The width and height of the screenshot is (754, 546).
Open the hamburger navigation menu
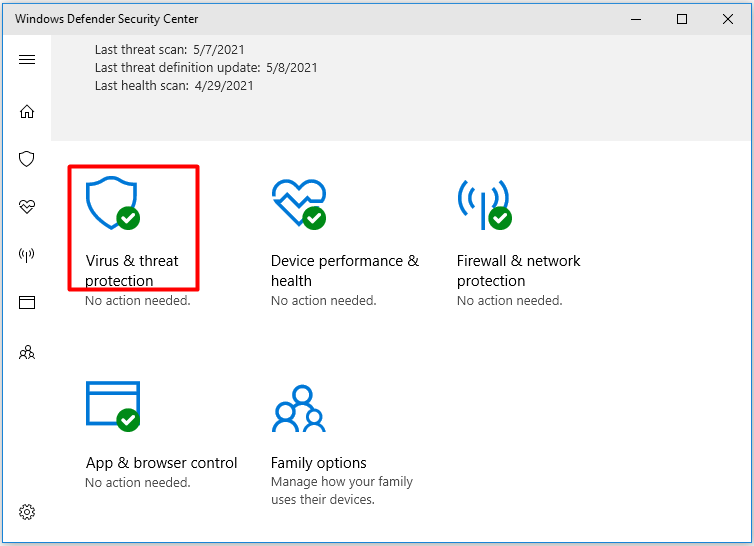pyautogui.click(x=27, y=59)
